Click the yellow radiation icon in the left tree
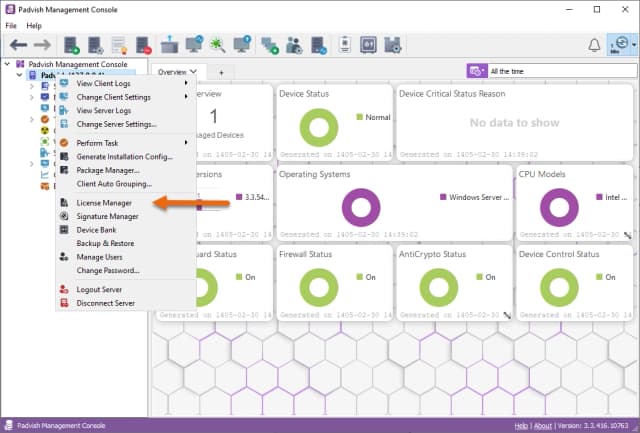Viewport: 640px width, 433px height. point(44,131)
